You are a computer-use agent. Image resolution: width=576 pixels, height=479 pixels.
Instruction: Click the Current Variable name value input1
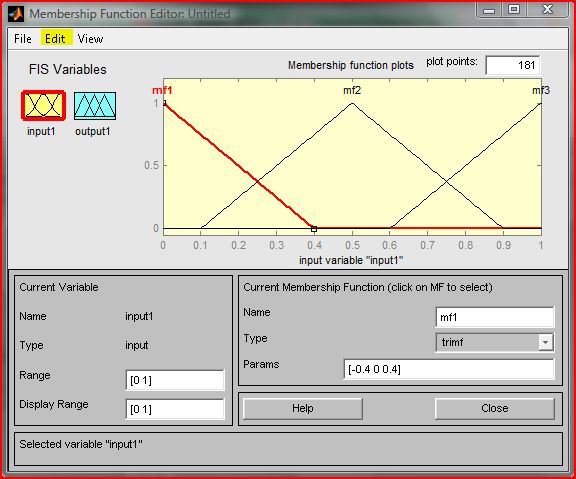click(x=139, y=316)
